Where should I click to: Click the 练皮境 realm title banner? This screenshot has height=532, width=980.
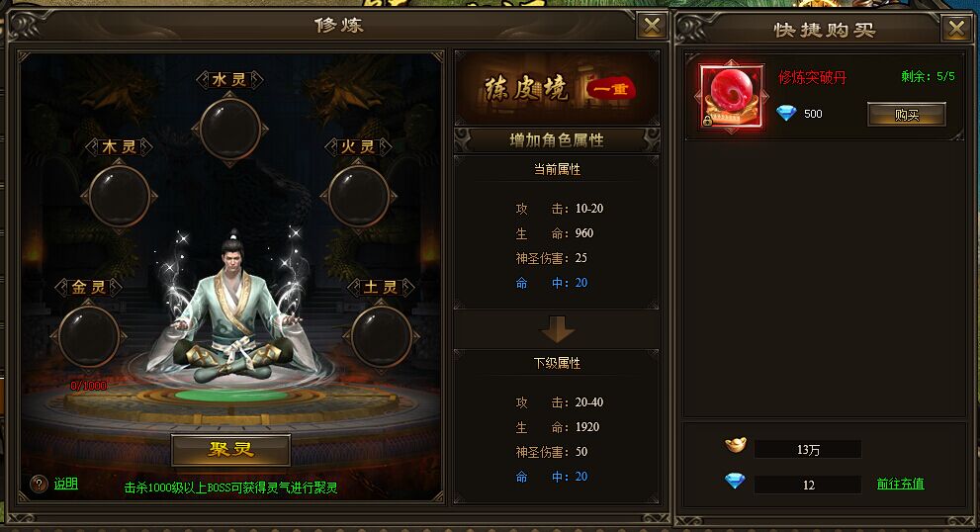[557, 88]
